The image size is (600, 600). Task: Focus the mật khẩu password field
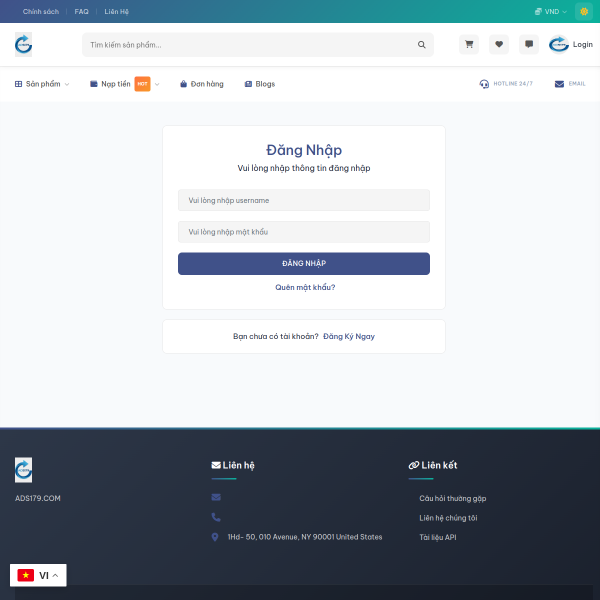pos(304,232)
